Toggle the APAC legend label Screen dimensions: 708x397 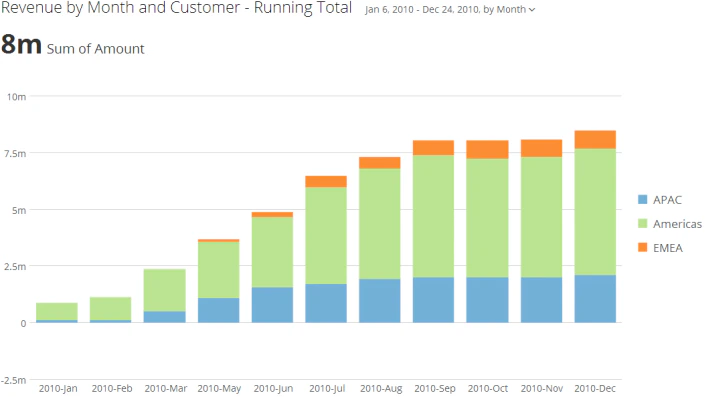[x=667, y=200]
